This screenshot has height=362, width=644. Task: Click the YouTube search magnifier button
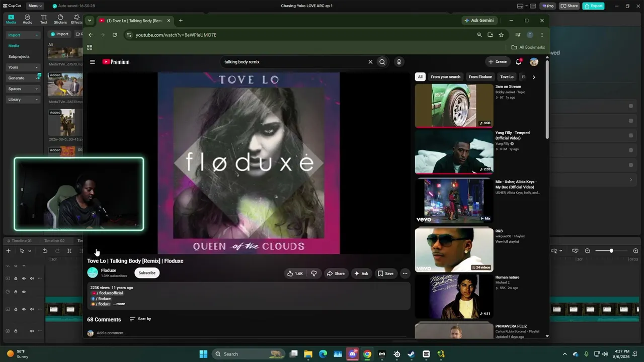coord(382,62)
